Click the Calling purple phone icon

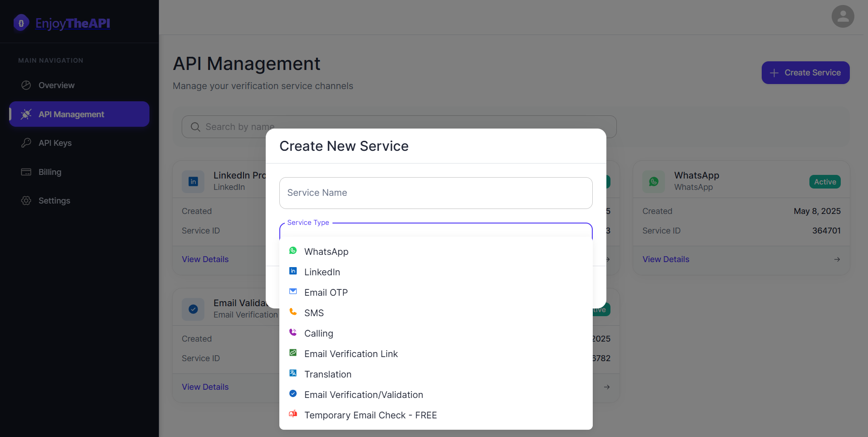(x=293, y=333)
